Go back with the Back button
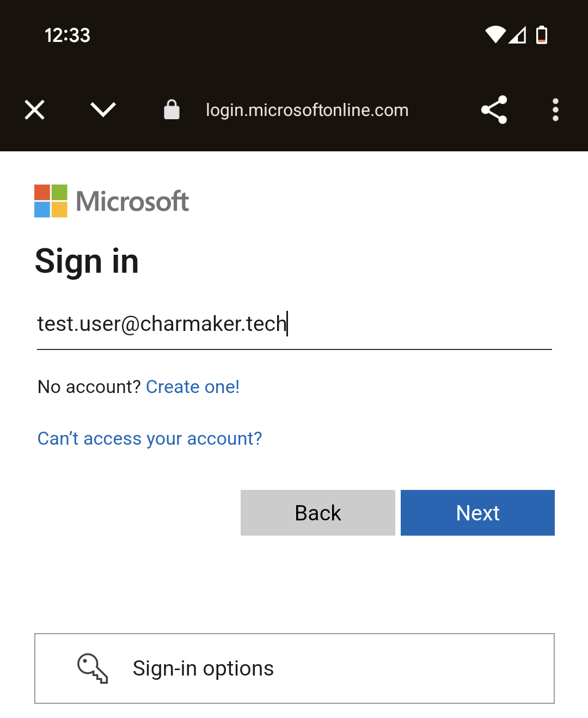 coord(318,513)
